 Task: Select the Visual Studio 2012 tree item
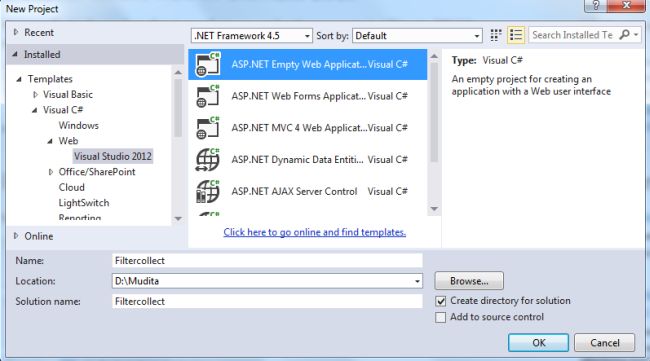[x=113, y=156]
